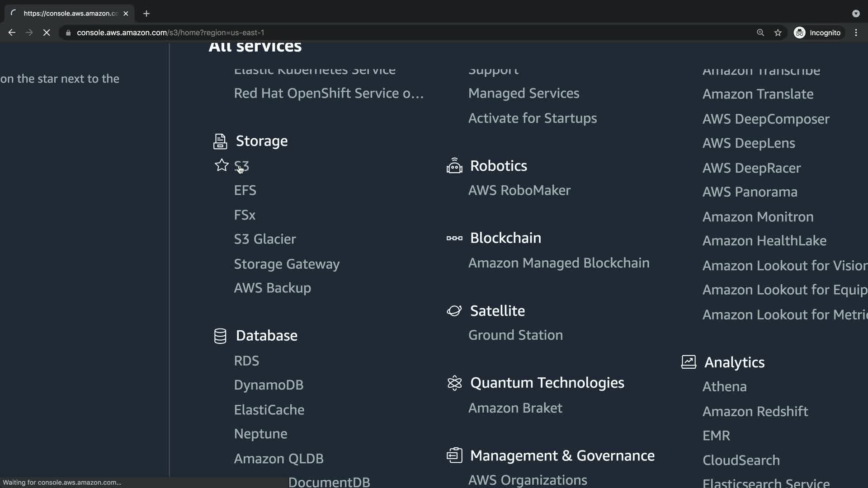This screenshot has height=488, width=868.
Task: Select the AWS console browser tab
Action: coord(70,14)
